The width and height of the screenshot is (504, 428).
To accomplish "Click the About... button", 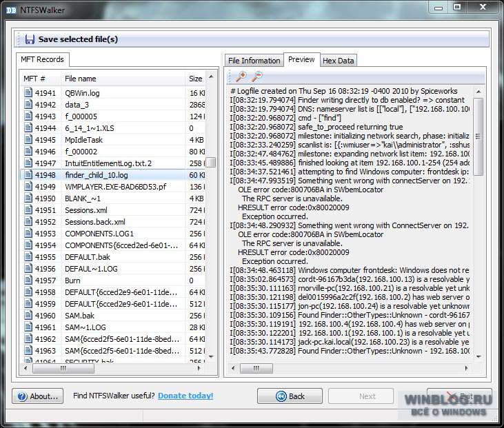I will 38,396.
